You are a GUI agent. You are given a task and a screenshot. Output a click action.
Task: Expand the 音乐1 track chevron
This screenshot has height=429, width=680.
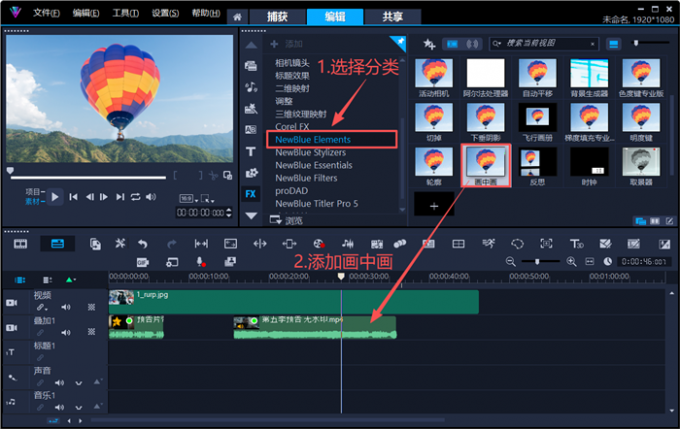click(78, 408)
